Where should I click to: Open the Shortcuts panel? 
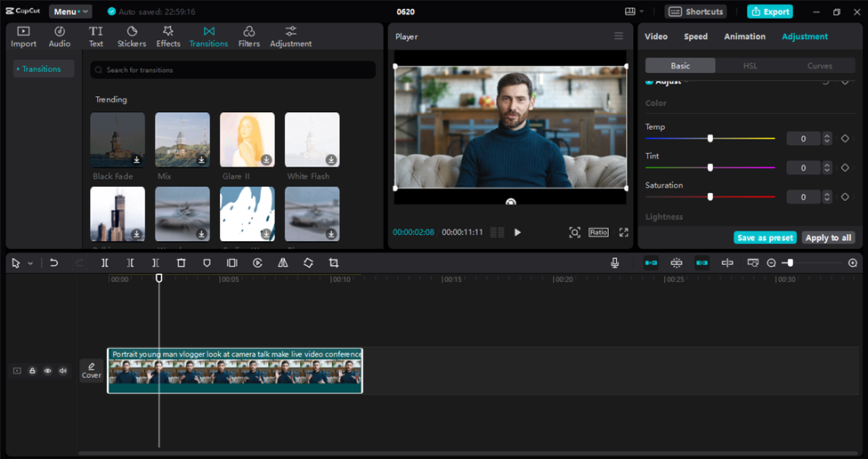696,12
